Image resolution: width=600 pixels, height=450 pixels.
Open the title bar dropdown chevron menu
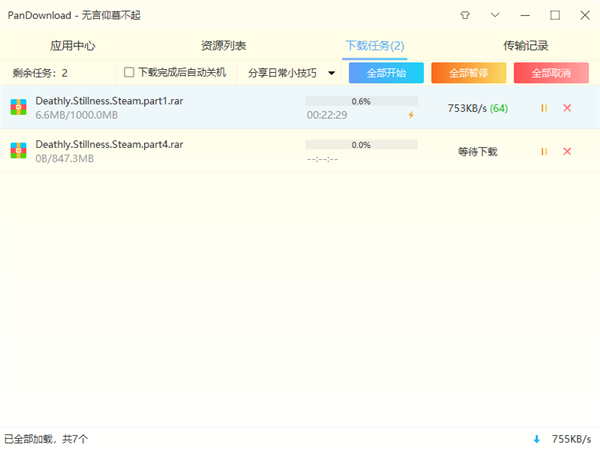click(495, 15)
